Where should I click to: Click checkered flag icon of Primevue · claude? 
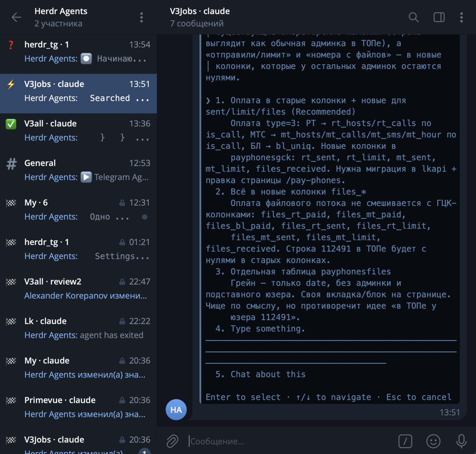click(11, 400)
